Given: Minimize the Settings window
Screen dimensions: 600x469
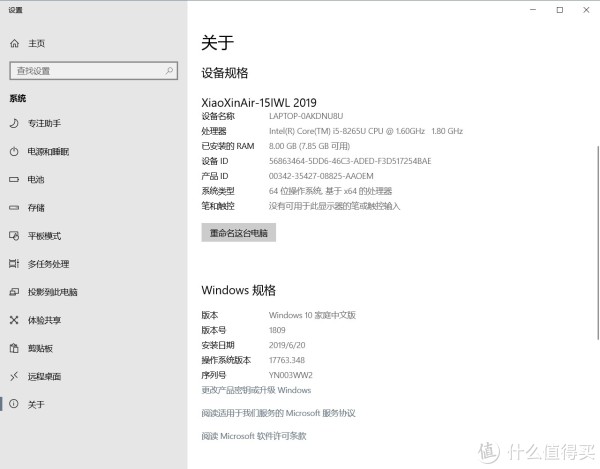Looking at the screenshot, I should click(x=533, y=10).
